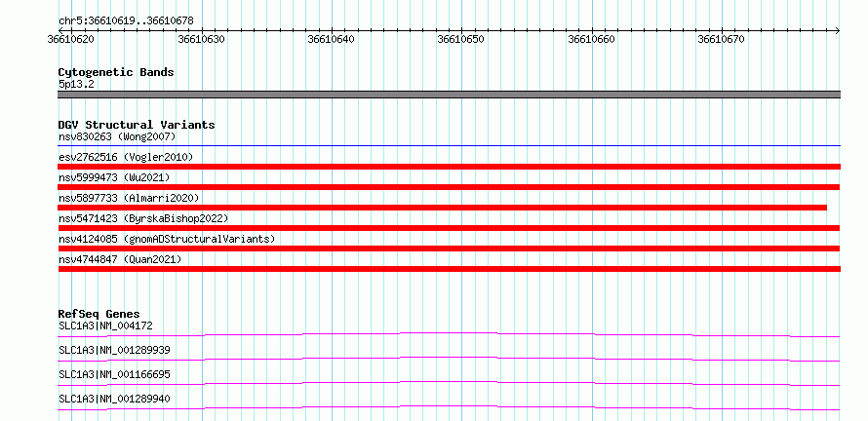The image size is (868, 421).
Task: Click ruler position 36610620
Action: point(71,39)
